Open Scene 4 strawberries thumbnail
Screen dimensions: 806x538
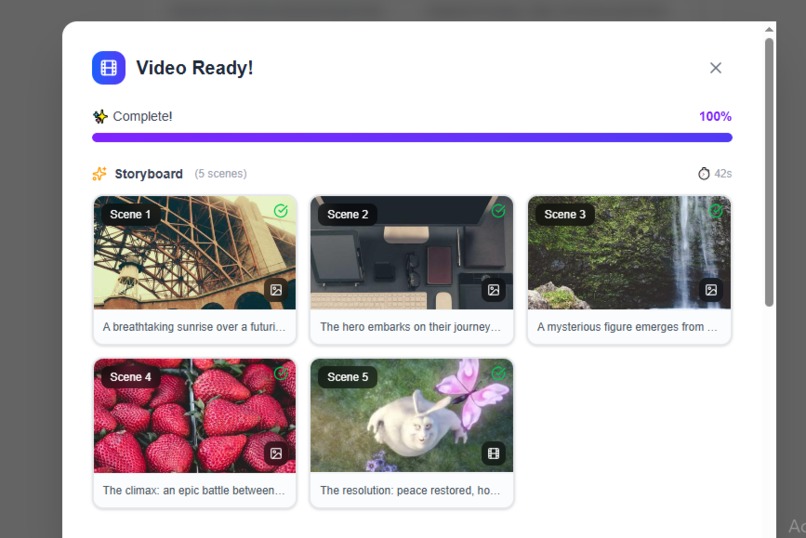pyautogui.click(x=195, y=415)
